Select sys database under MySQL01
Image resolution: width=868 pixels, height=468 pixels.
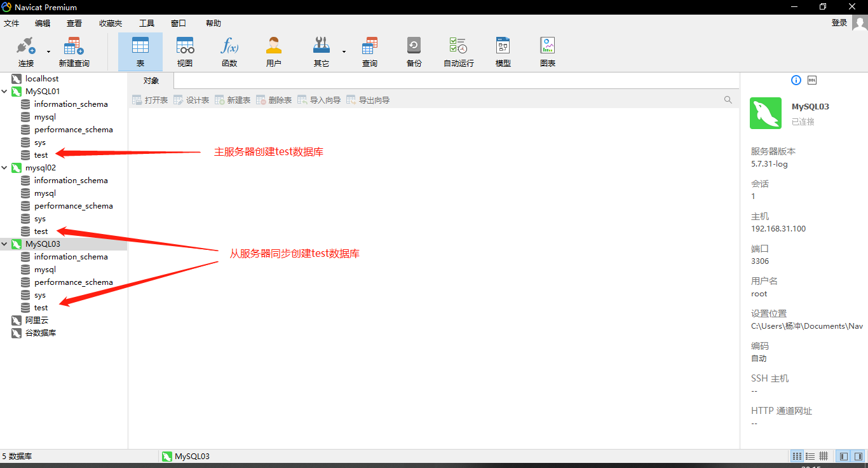tap(40, 142)
